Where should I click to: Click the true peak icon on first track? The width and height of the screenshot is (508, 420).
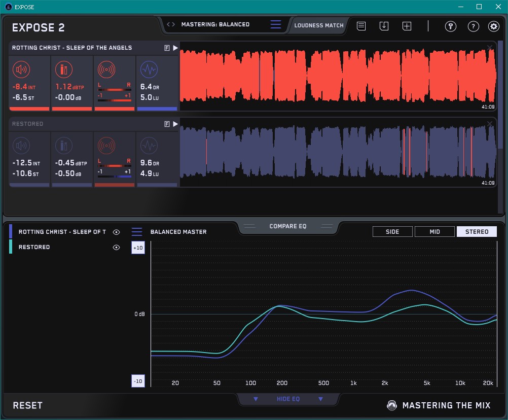[64, 69]
